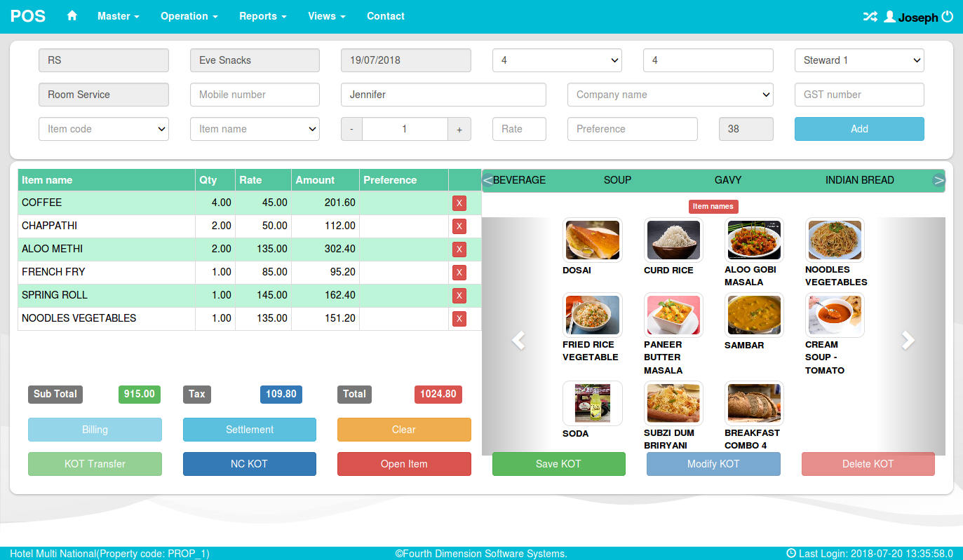This screenshot has height=560, width=963.
Task: Click the left carousel arrow on items panel
Action: click(x=518, y=340)
